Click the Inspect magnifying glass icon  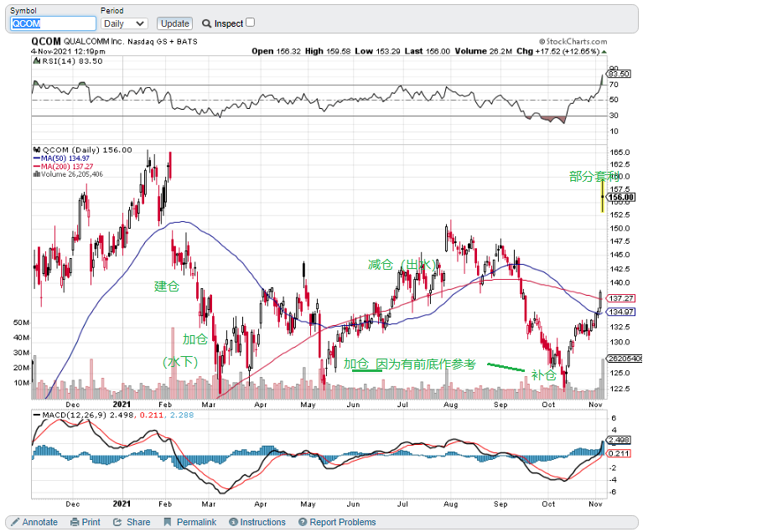[206, 23]
